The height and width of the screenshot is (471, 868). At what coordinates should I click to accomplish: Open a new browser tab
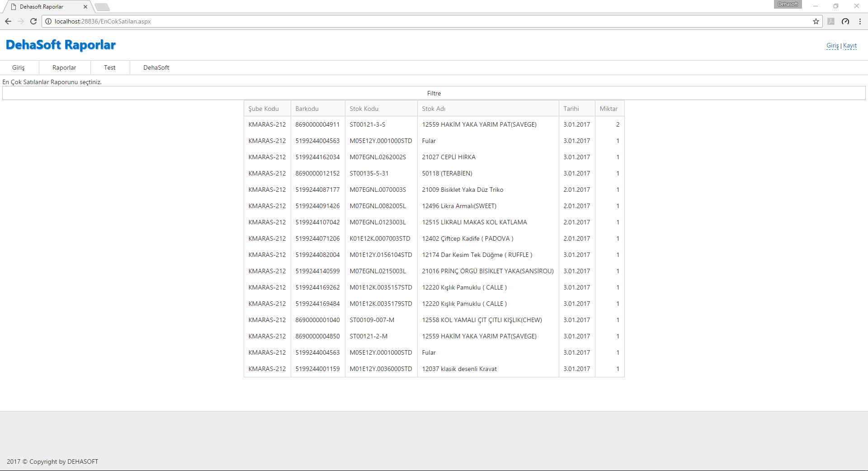[102, 7]
